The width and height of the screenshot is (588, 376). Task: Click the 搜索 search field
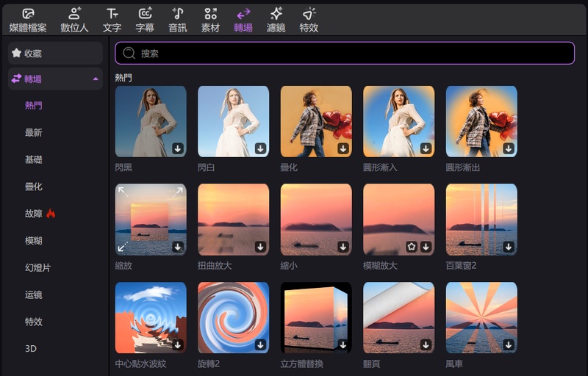344,53
